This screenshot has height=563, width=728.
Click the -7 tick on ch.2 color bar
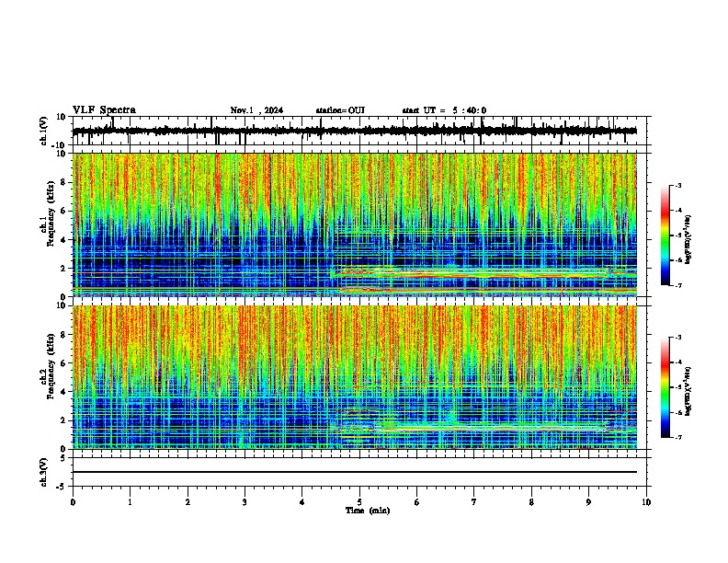(x=678, y=437)
